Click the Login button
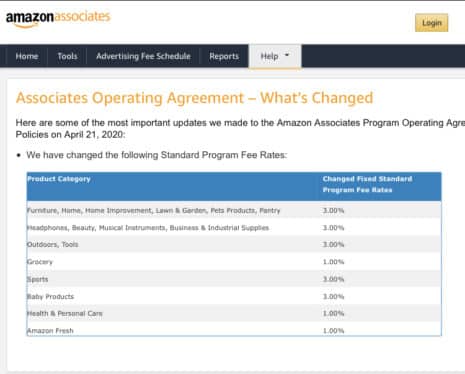Image resolution: width=465 pixels, height=374 pixels. [431, 23]
